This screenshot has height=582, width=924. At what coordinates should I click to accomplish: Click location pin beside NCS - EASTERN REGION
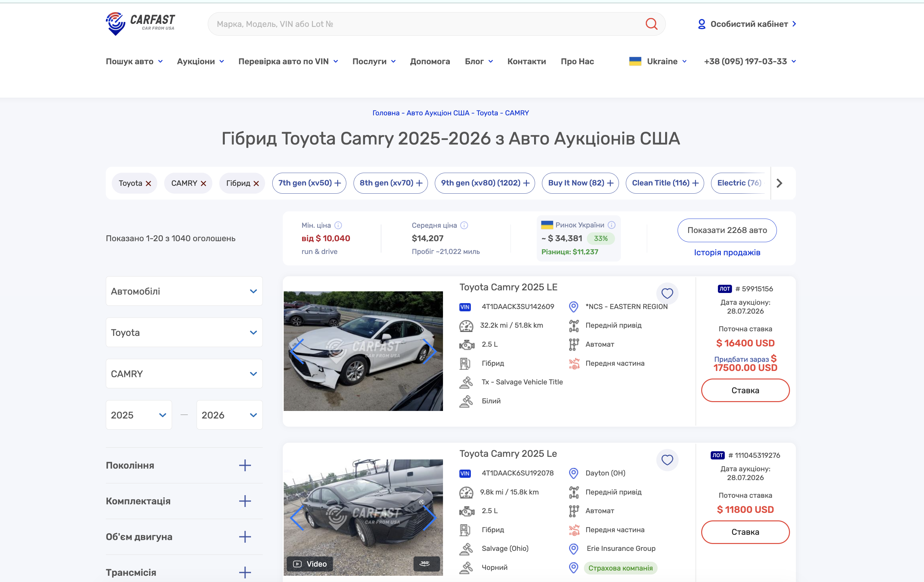click(x=573, y=306)
